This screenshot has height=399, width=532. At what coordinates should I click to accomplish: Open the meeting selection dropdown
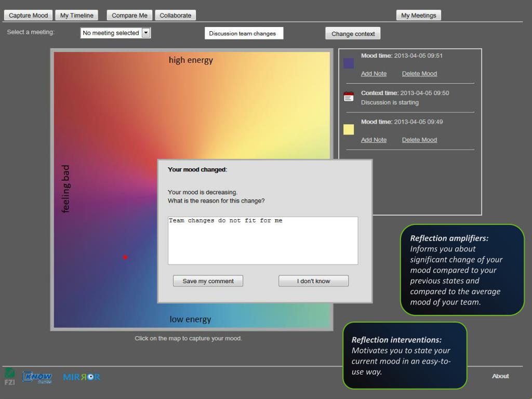(146, 33)
